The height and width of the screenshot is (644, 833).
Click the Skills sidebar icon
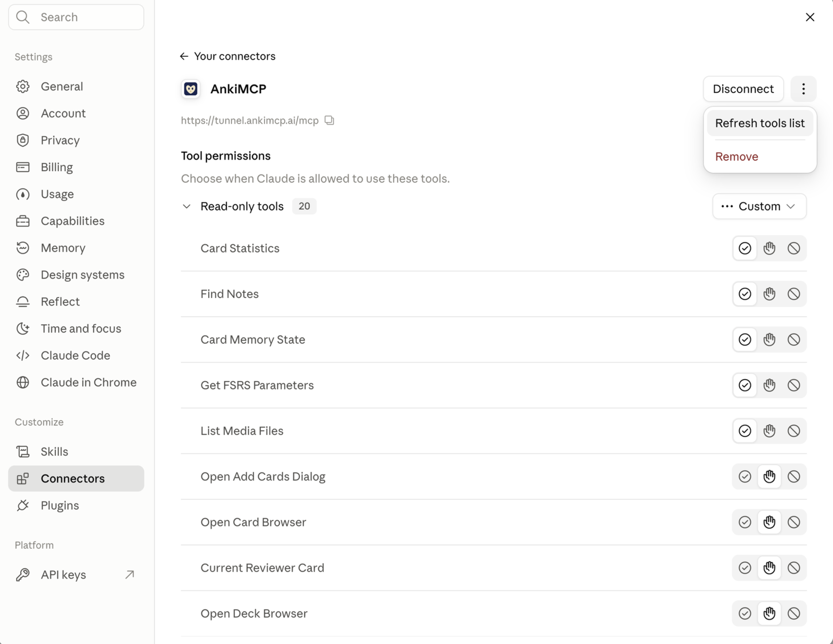point(23,452)
